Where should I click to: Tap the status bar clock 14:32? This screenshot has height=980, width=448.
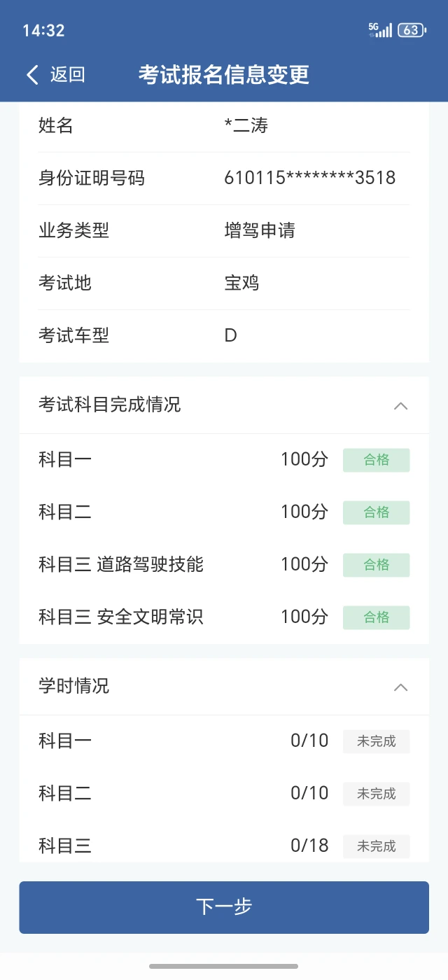coord(43,30)
